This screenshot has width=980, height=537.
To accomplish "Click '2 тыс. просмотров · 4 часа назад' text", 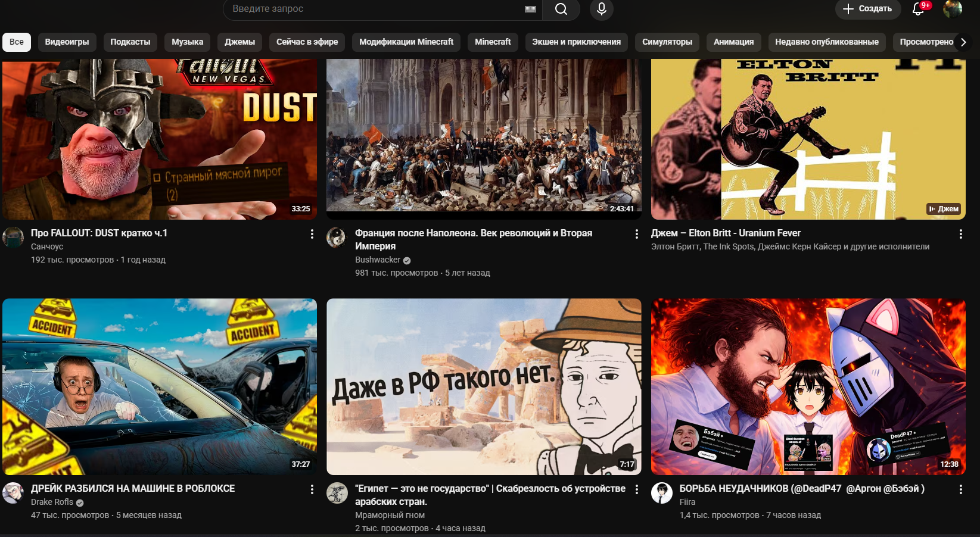I will (x=420, y=528).
